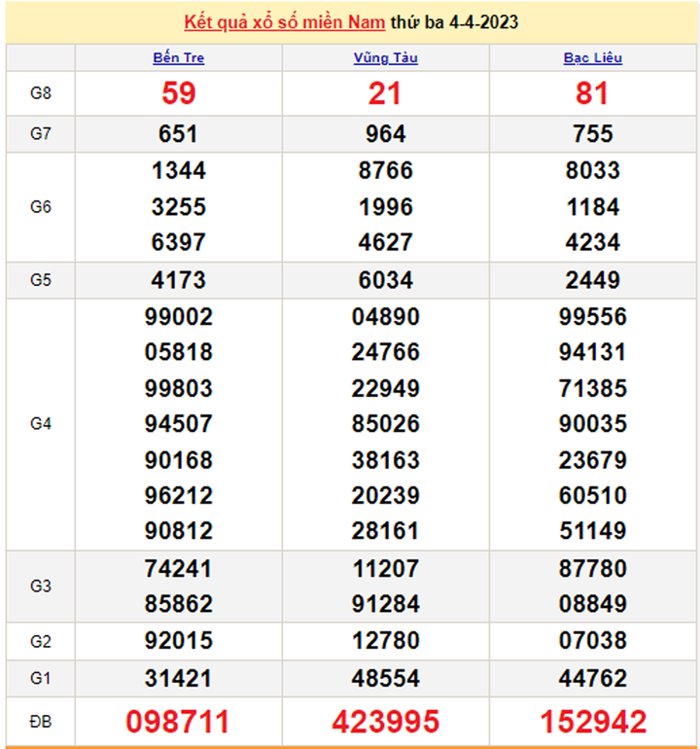This screenshot has width=700, height=749.
Task: Click the red G8 number 21
Action: [x=385, y=93]
